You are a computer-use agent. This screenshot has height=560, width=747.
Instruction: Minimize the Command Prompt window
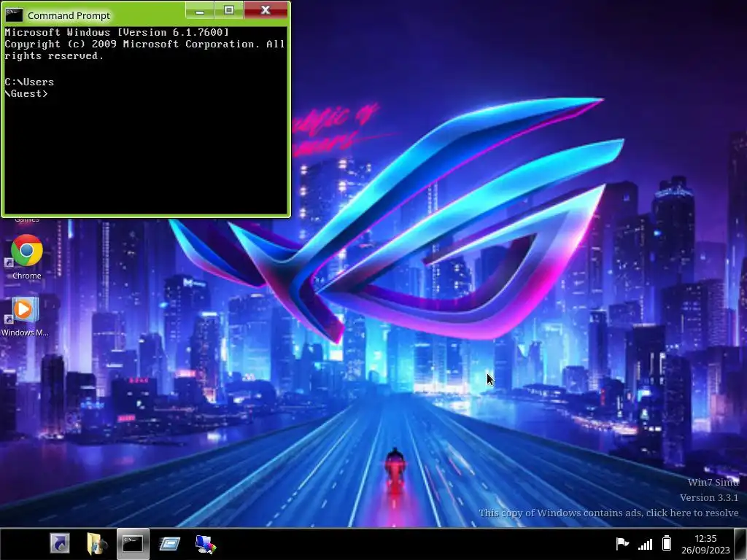(x=200, y=10)
